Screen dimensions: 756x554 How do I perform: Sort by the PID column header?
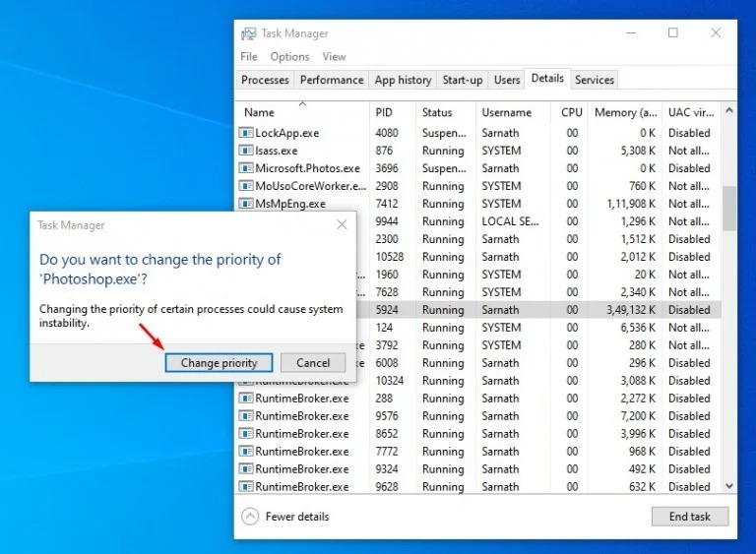click(393, 112)
